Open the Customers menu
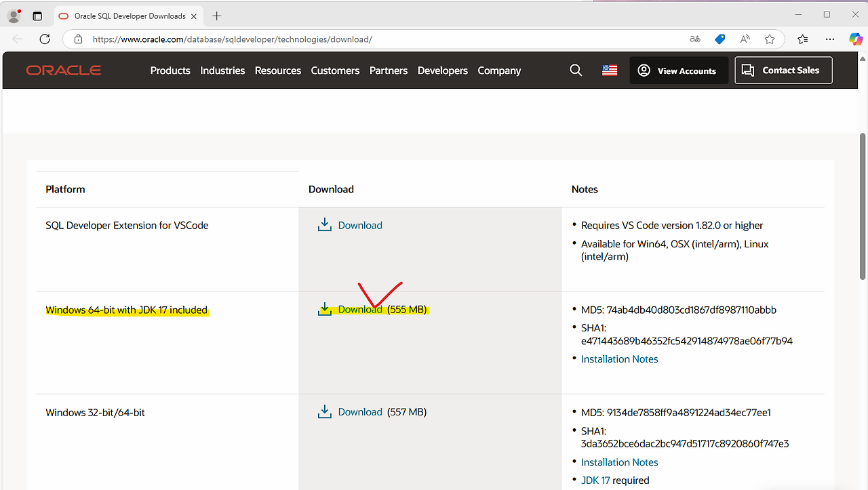The image size is (868, 490). [335, 70]
